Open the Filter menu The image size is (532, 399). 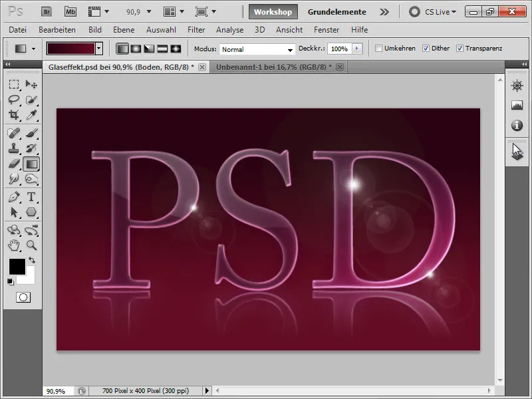click(x=196, y=30)
